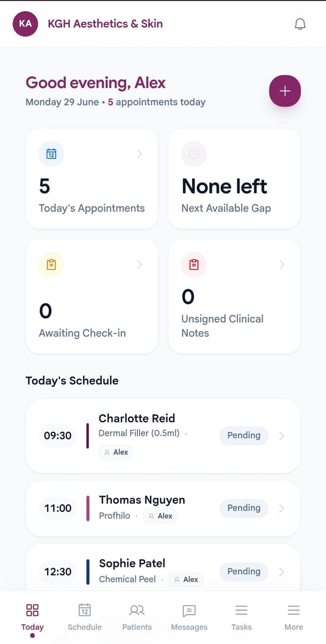
Task: Open calendar icon in Today's Appointments card
Action: tap(51, 154)
